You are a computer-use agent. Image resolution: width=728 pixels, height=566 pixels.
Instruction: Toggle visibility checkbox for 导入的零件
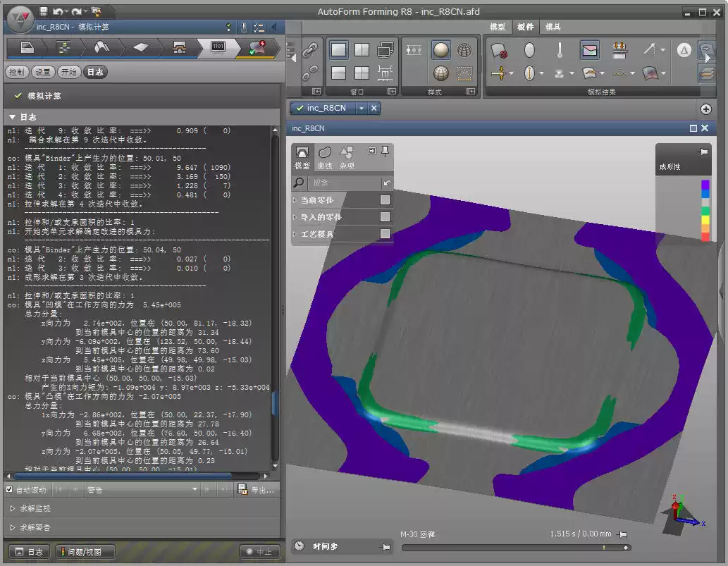point(385,217)
